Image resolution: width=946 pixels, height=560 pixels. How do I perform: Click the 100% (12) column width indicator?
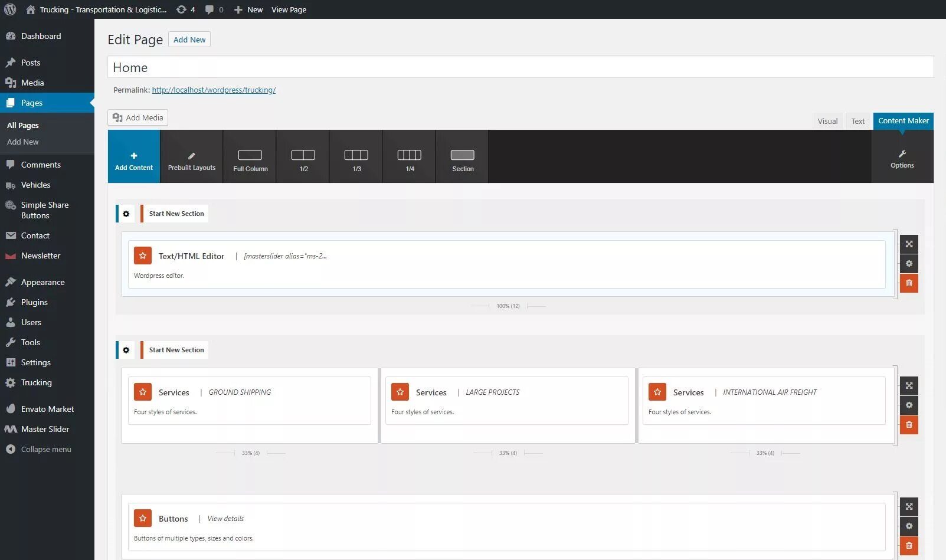[x=508, y=306]
